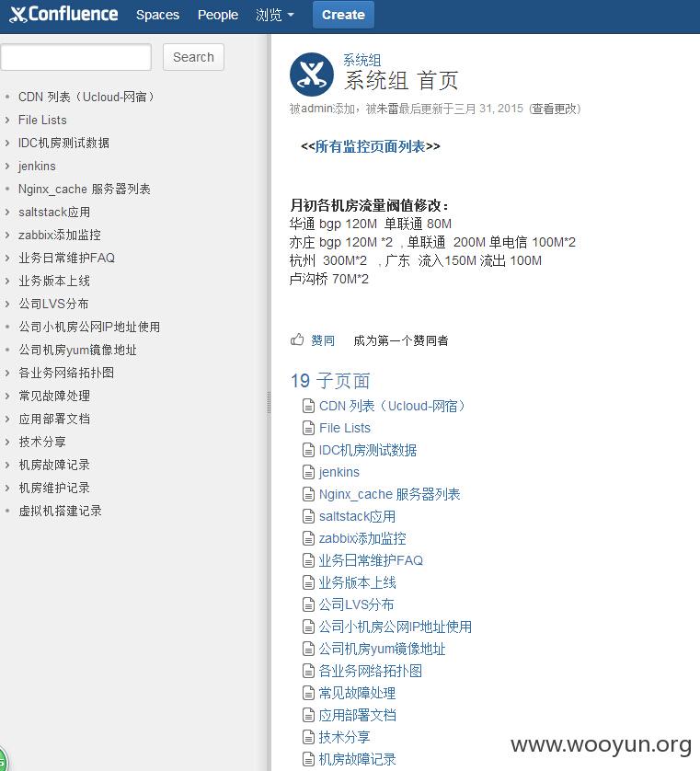The width and height of the screenshot is (700, 771).
Task: Expand File Lists in sidebar tree
Action: pyautogui.click(x=6, y=120)
